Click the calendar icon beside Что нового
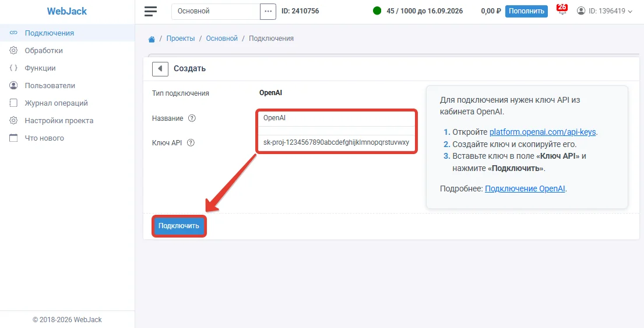 coord(13,138)
